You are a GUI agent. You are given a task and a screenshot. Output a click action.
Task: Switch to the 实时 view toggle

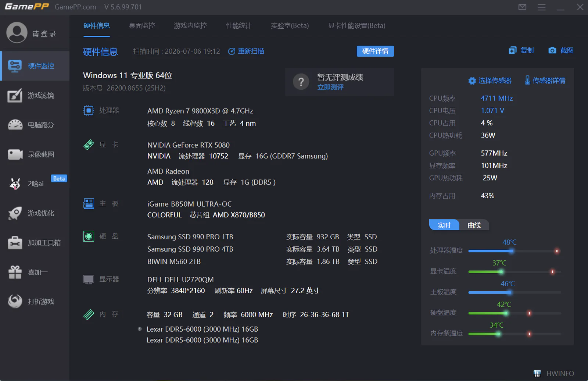pyautogui.click(x=444, y=225)
